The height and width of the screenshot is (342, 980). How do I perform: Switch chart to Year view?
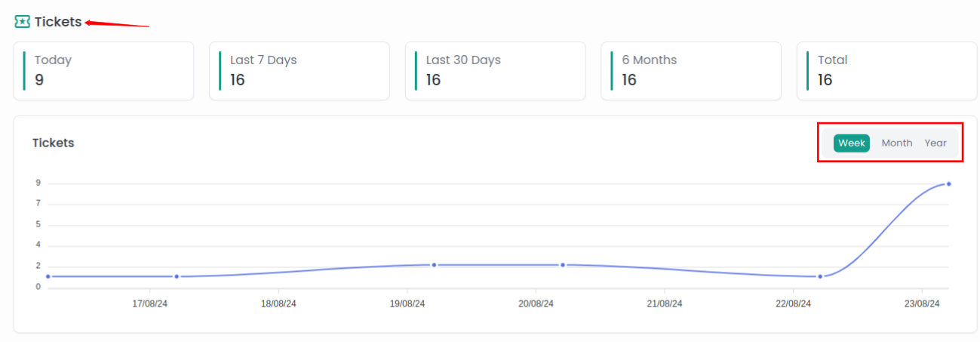[935, 143]
